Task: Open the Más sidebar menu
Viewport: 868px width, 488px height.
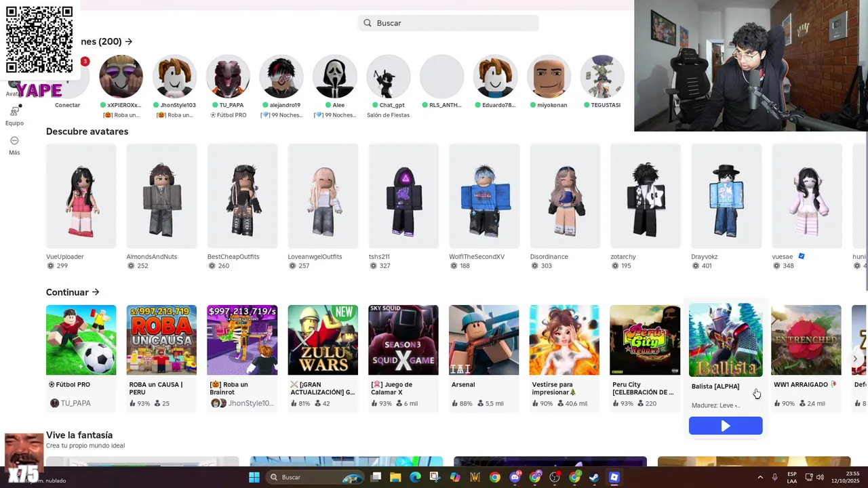Action: tap(14, 145)
